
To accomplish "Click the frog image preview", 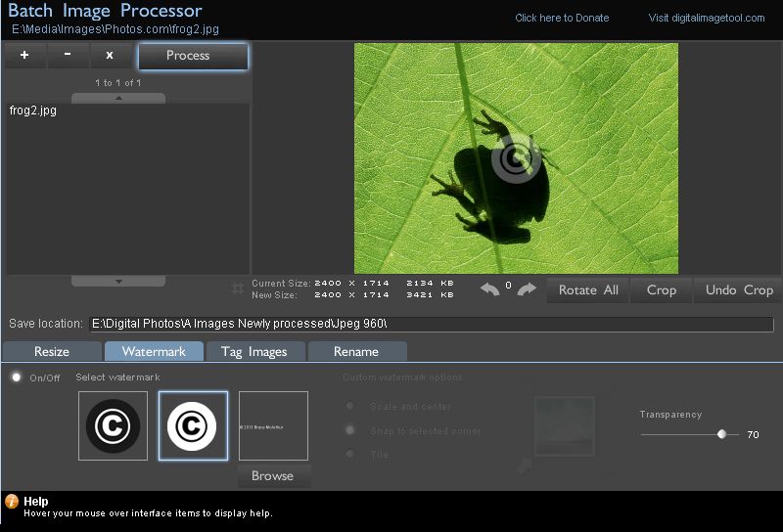I will [516, 158].
